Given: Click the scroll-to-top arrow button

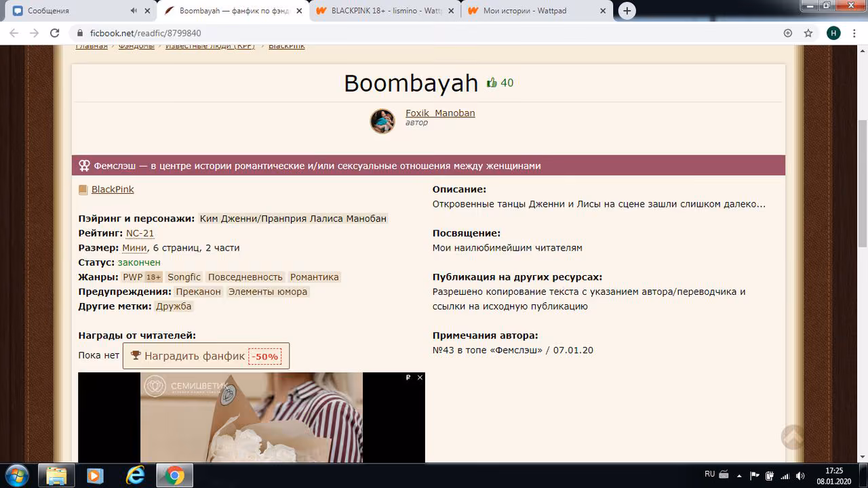Looking at the screenshot, I should (x=793, y=437).
